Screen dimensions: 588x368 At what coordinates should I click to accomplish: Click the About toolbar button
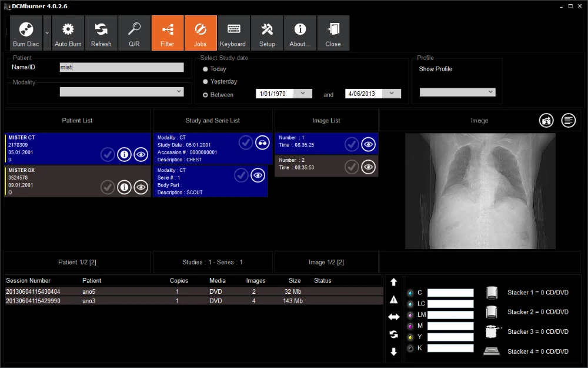(x=300, y=33)
